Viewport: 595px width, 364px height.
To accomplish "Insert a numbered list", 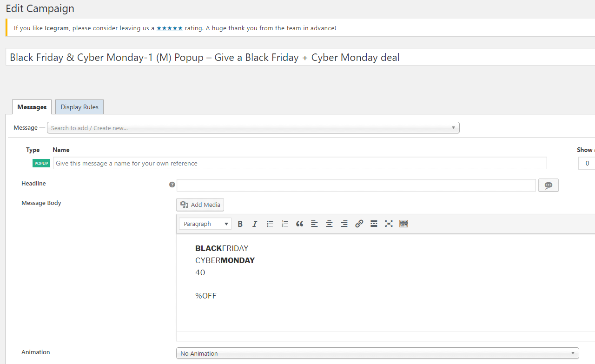I will point(284,224).
